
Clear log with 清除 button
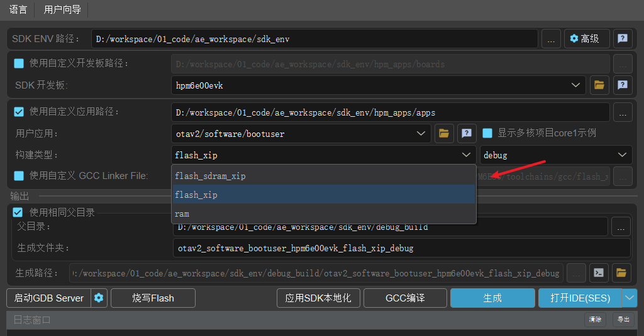point(595,320)
